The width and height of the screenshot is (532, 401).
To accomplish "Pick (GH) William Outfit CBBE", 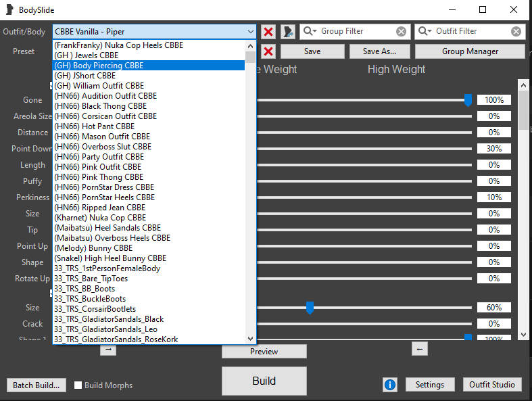I will pos(149,86).
